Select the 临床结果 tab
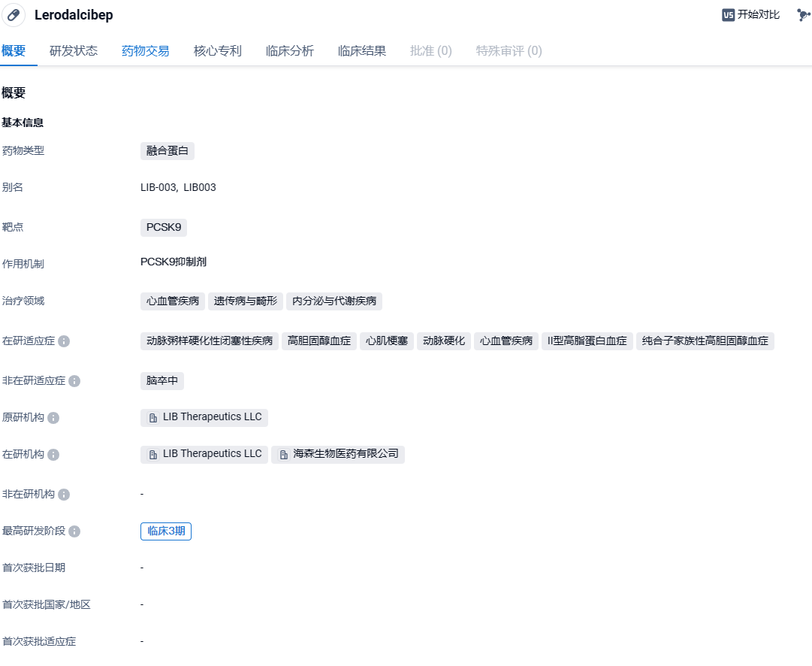 pyautogui.click(x=362, y=51)
